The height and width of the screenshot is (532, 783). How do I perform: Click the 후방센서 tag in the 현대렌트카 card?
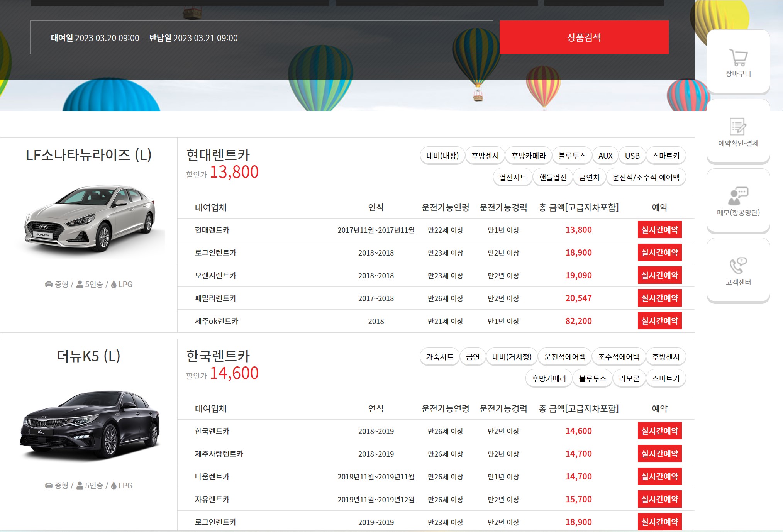coord(485,156)
